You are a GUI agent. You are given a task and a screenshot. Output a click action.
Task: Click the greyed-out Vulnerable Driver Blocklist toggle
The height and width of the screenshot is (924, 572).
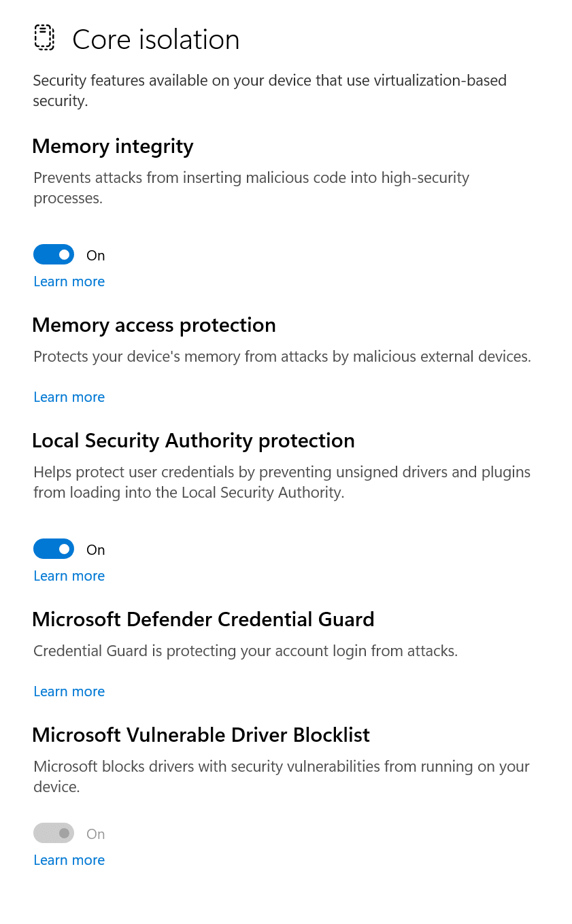pos(54,834)
